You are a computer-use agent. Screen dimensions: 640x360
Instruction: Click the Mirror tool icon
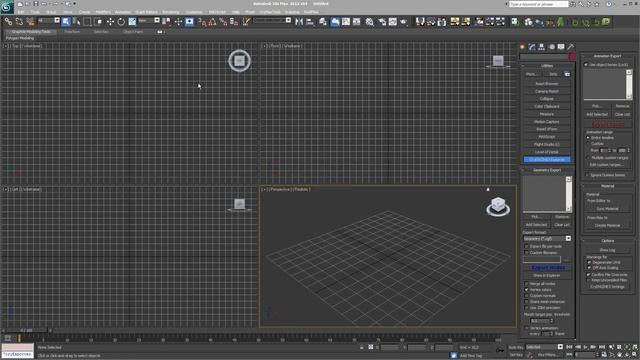(x=299, y=22)
